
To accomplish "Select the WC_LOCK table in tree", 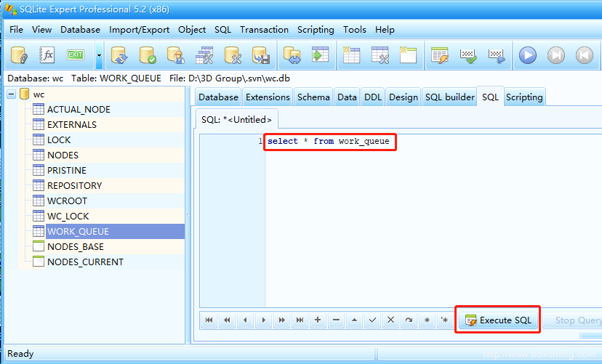I will click(68, 217).
